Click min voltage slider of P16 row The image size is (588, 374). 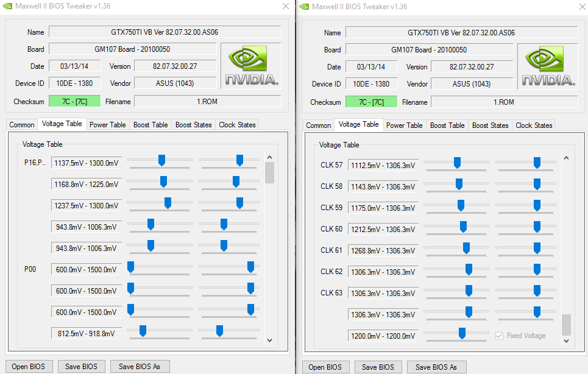[x=161, y=160]
